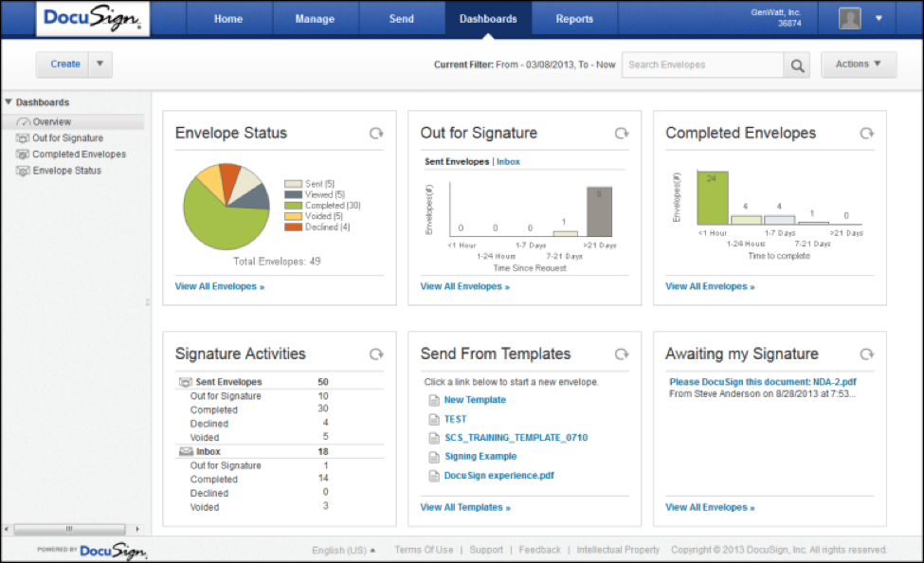Click the Voided legend swatch
Viewport: 924px width, 563px height.
pyautogui.click(x=293, y=216)
